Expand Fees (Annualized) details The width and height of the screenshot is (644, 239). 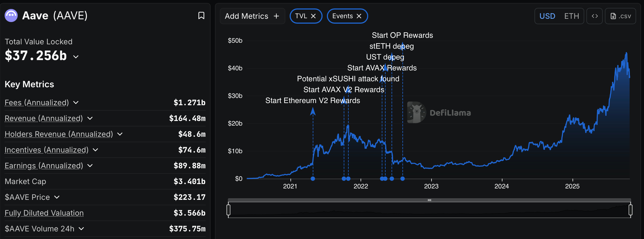point(76,103)
